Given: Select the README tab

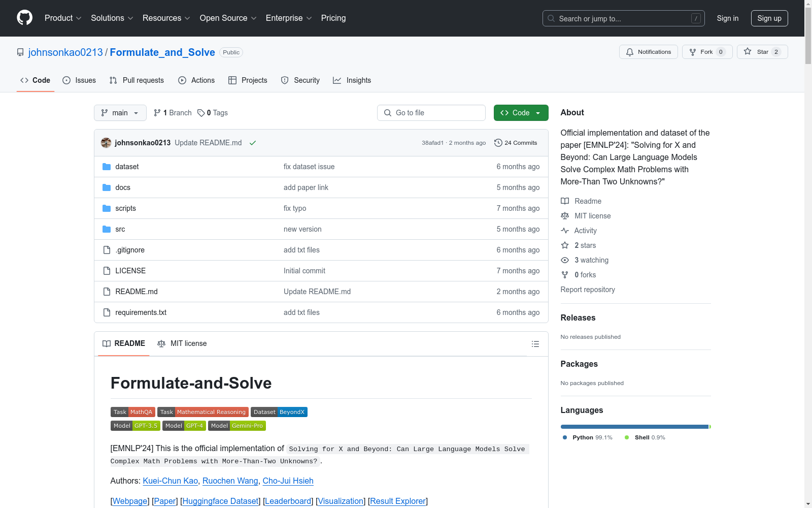Looking at the screenshot, I should click(x=124, y=343).
